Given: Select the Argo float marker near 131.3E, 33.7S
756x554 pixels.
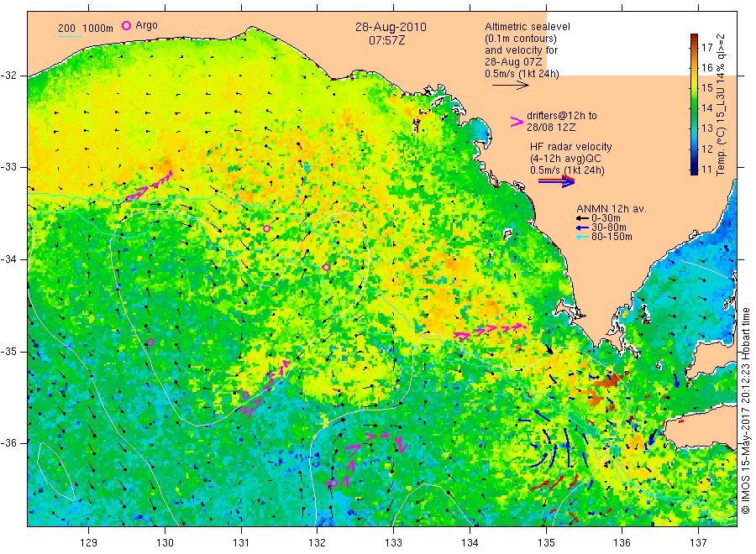Looking at the screenshot, I should 266,229.
